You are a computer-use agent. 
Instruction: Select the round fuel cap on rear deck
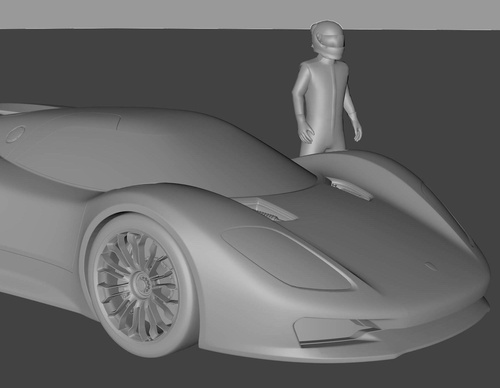tap(15, 134)
